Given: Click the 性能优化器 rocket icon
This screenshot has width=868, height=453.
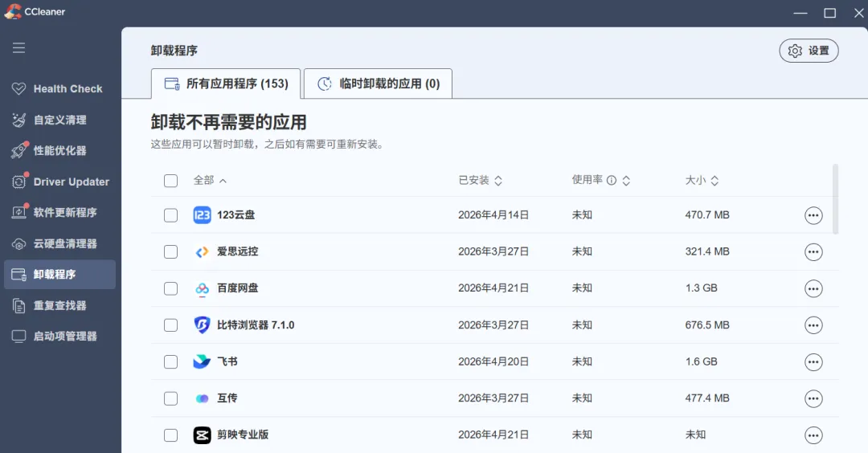Looking at the screenshot, I should pos(19,150).
